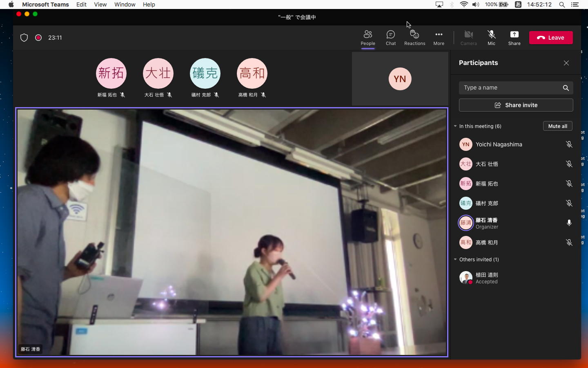Open the More options menu
588x368 pixels.
coord(439,37)
